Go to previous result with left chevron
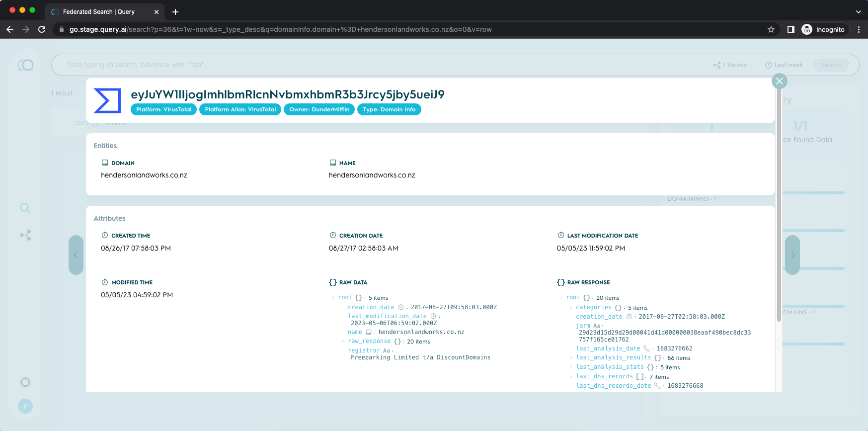The width and height of the screenshot is (868, 431). click(x=76, y=255)
